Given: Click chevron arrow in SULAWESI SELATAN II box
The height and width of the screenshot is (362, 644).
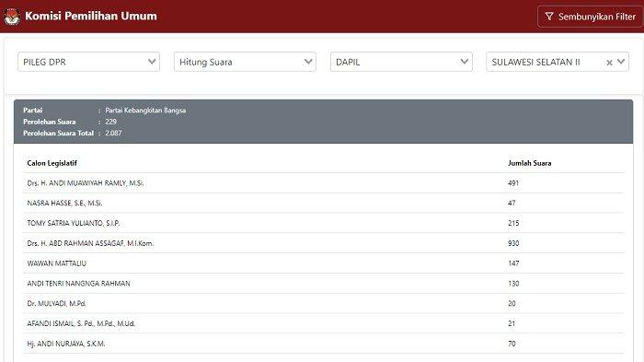Looking at the screenshot, I should [x=621, y=62].
